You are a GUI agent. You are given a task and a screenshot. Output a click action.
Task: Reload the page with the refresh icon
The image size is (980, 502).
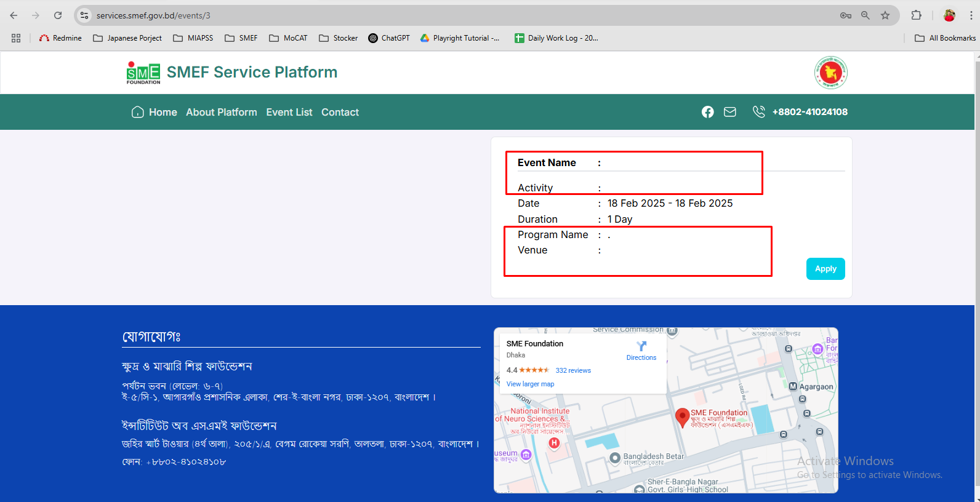[58, 15]
